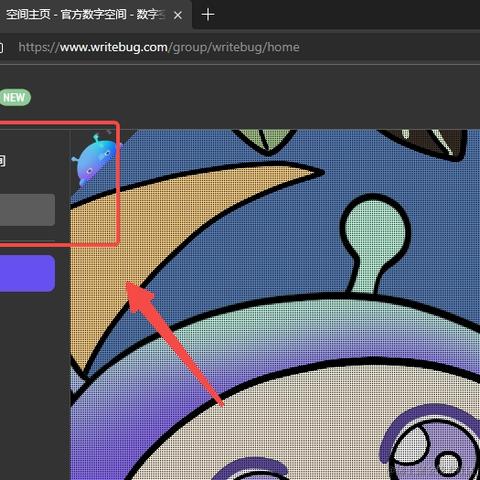This screenshot has width=480, height=480.
Task: Click the writebug.com address bar URL
Action: 159,47
